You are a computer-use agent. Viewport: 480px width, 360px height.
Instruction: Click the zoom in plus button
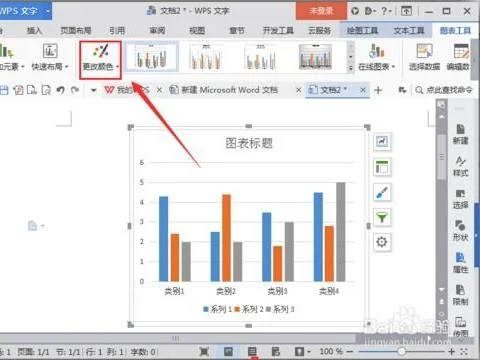pos(452,351)
